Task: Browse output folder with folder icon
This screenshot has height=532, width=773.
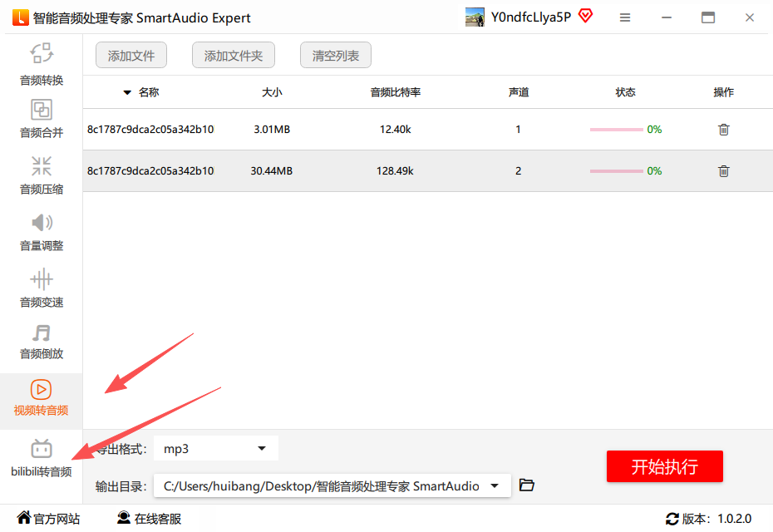Action: pyautogui.click(x=526, y=485)
